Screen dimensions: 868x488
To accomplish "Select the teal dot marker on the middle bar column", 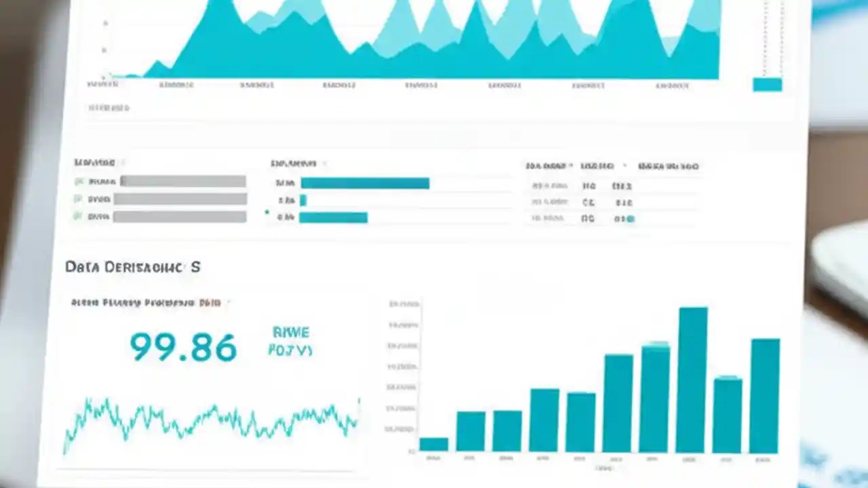I will (x=655, y=343).
